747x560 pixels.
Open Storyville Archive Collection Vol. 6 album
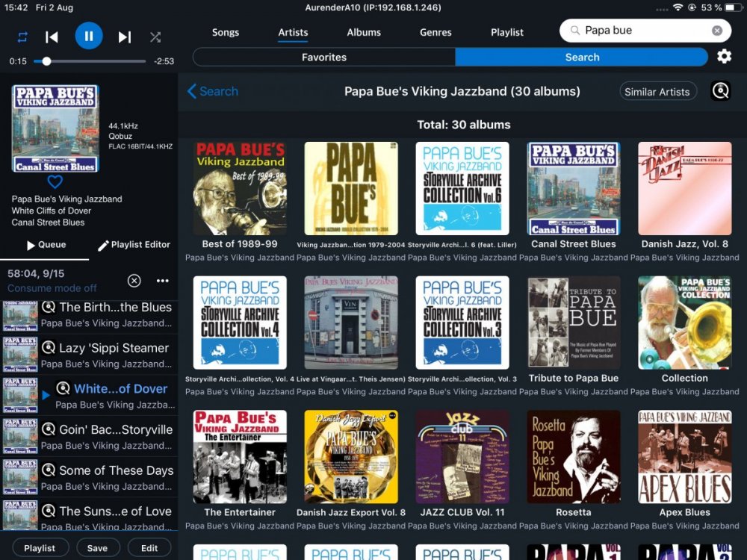click(462, 189)
